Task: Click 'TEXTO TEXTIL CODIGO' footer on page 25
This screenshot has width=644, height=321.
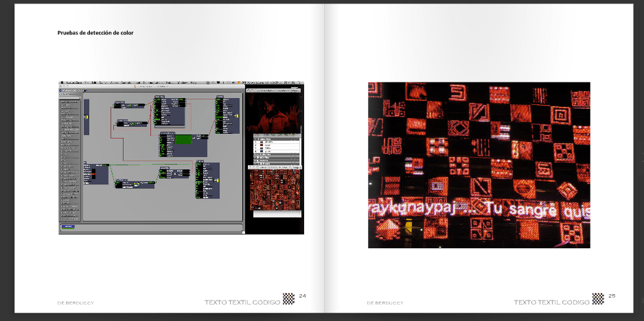Action: coord(552,302)
